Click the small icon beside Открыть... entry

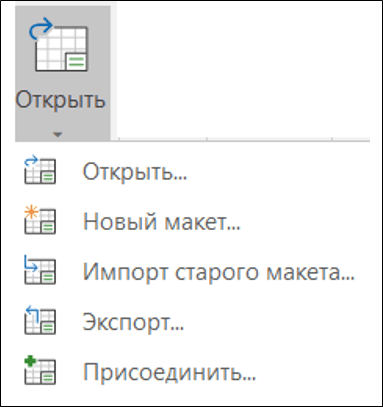click(x=40, y=170)
